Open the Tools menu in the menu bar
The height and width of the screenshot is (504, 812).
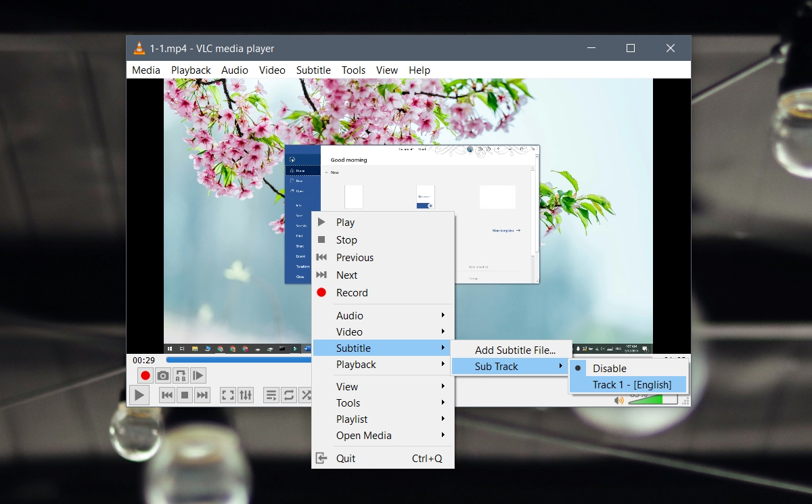[x=353, y=70]
